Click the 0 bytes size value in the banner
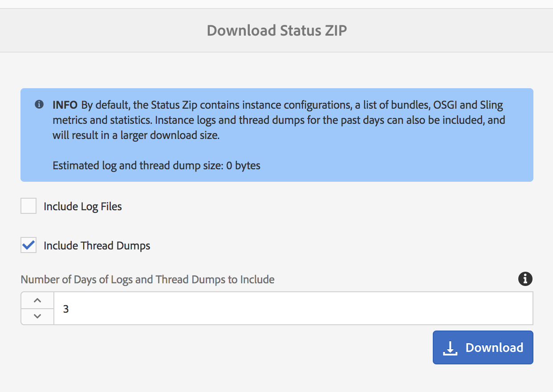 244,166
